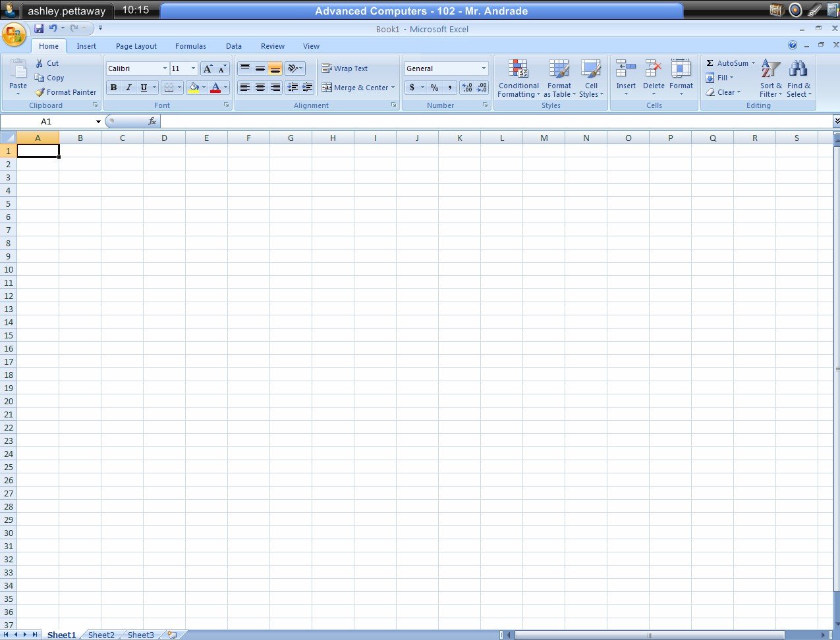Click the Insert Worksheet tab icon

(x=172, y=635)
